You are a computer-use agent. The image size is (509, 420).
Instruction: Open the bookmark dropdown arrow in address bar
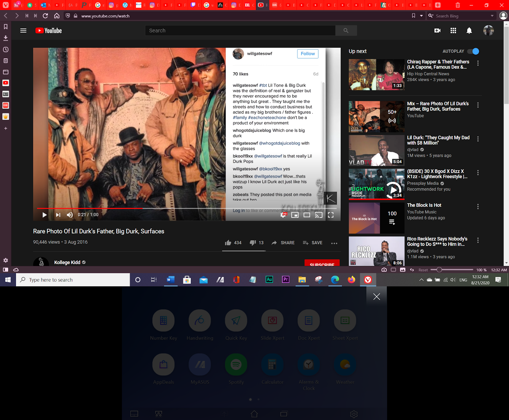[x=422, y=16]
